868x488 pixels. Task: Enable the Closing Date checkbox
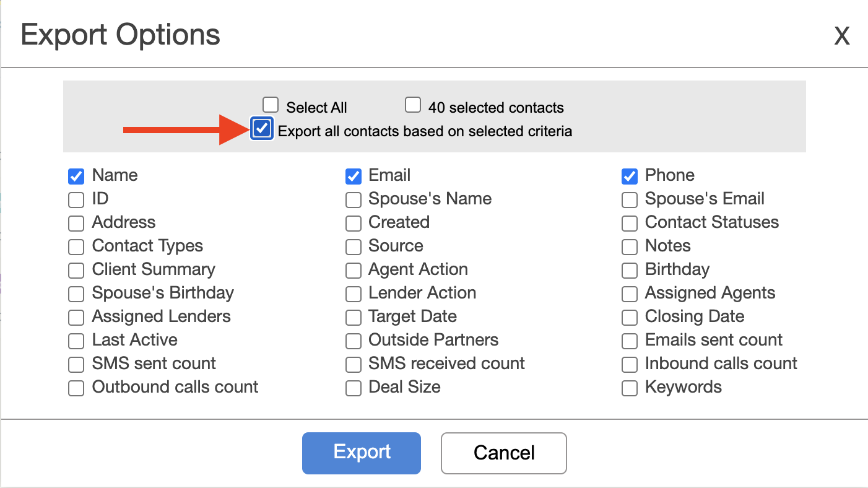pyautogui.click(x=629, y=318)
